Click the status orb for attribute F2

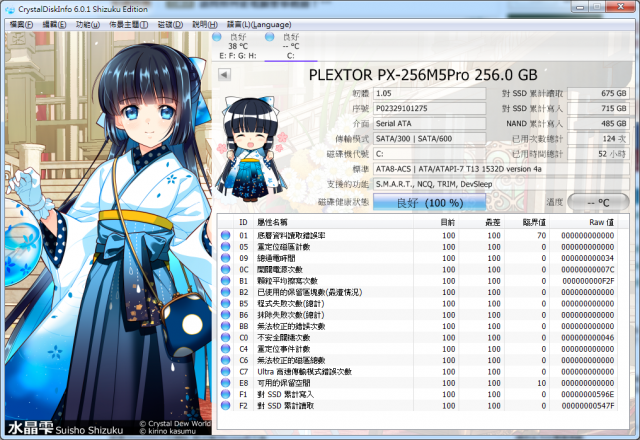(225, 406)
